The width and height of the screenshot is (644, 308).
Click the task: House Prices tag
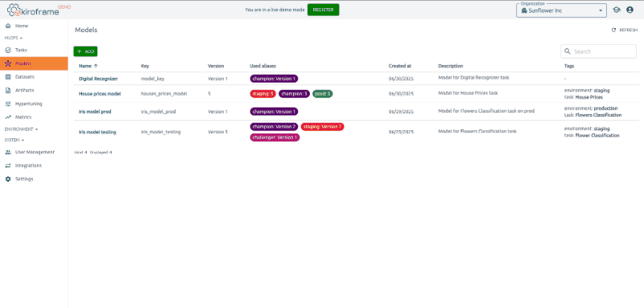[584, 97]
